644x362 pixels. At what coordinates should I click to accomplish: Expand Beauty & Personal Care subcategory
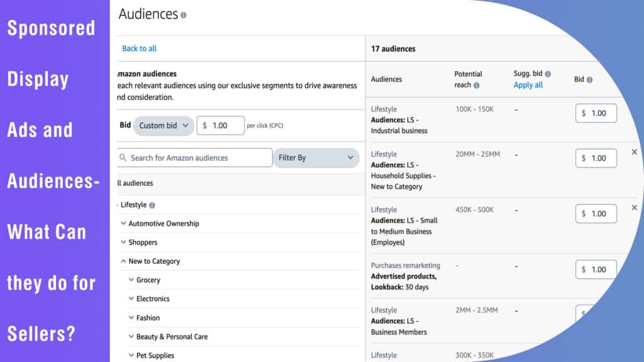(131, 337)
